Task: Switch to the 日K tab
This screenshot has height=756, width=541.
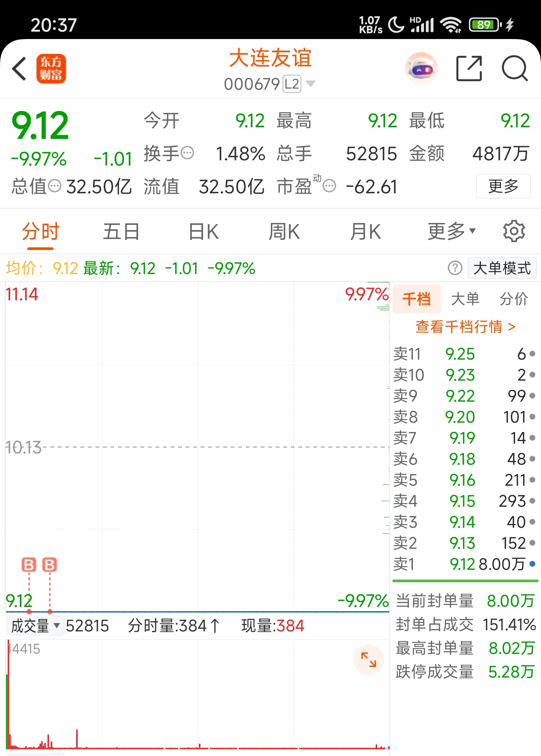Action: pos(203,231)
